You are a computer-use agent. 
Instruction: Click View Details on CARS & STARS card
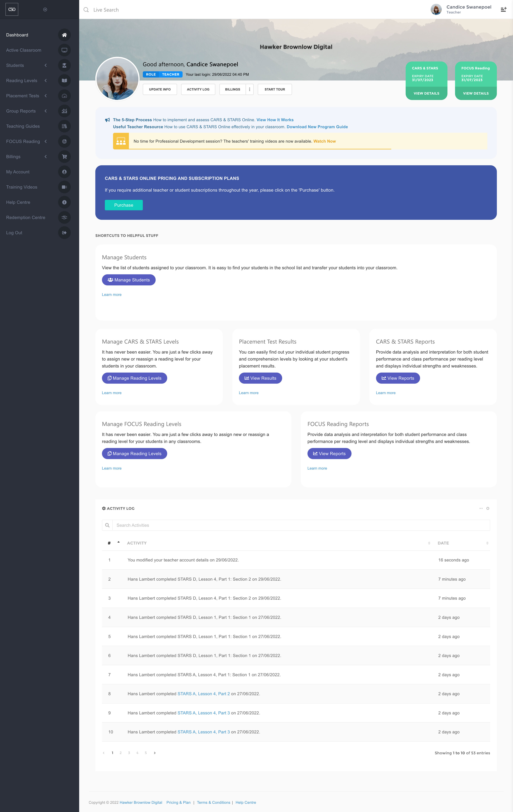(x=426, y=93)
